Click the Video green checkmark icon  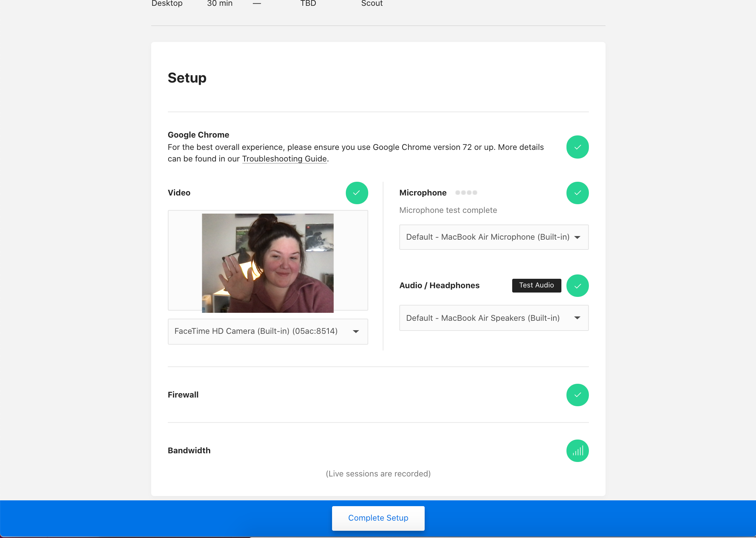[357, 193]
